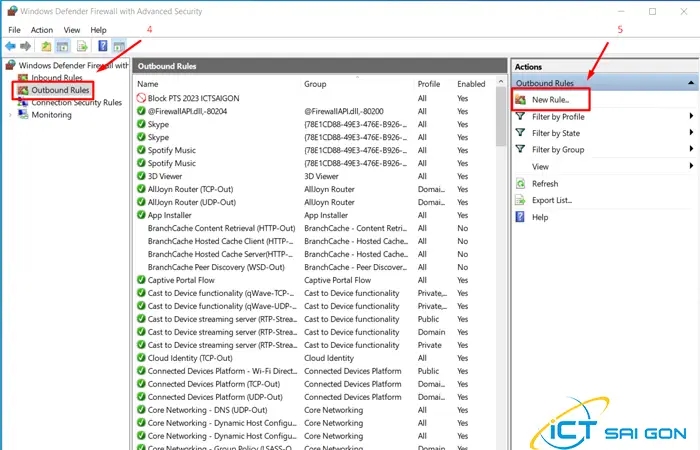
Task: Open the Action menu
Action: click(x=41, y=30)
